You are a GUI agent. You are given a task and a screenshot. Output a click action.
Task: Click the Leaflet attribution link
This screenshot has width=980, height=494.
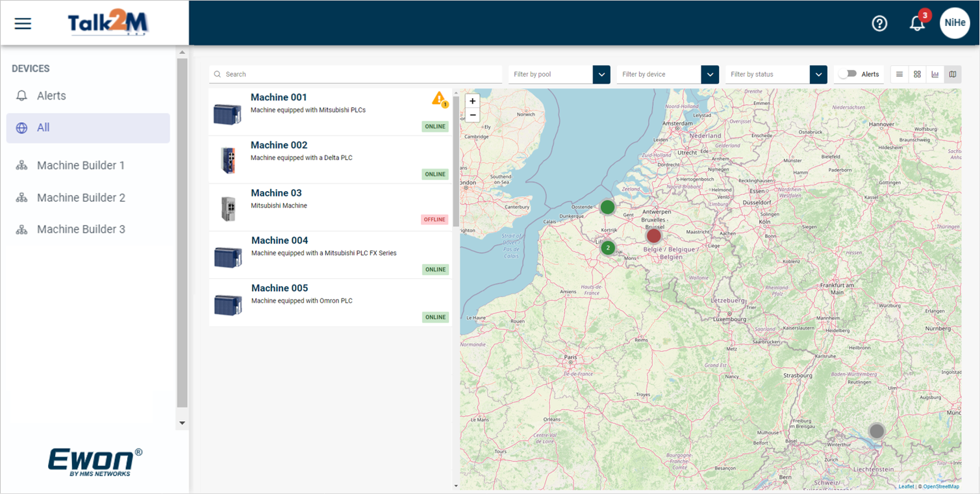[906, 486]
